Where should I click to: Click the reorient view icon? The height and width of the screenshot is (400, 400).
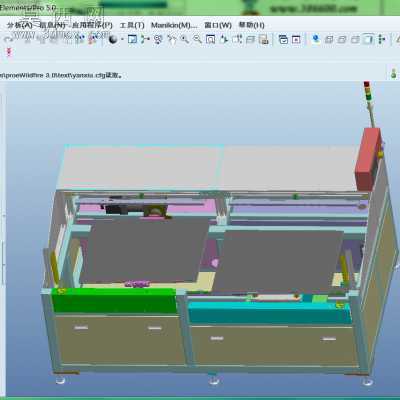[x=224, y=40]
